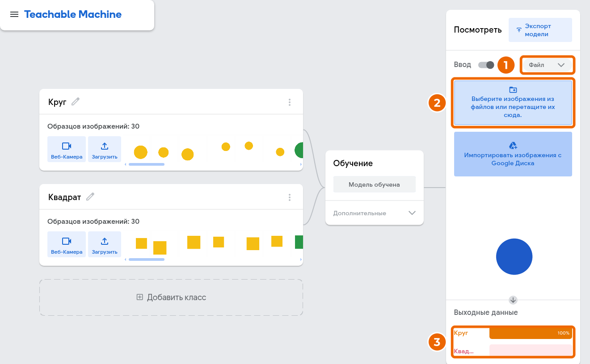Select the green square sample thumbnail
Viewport: 590px width, 364px height.
[299, 242]
